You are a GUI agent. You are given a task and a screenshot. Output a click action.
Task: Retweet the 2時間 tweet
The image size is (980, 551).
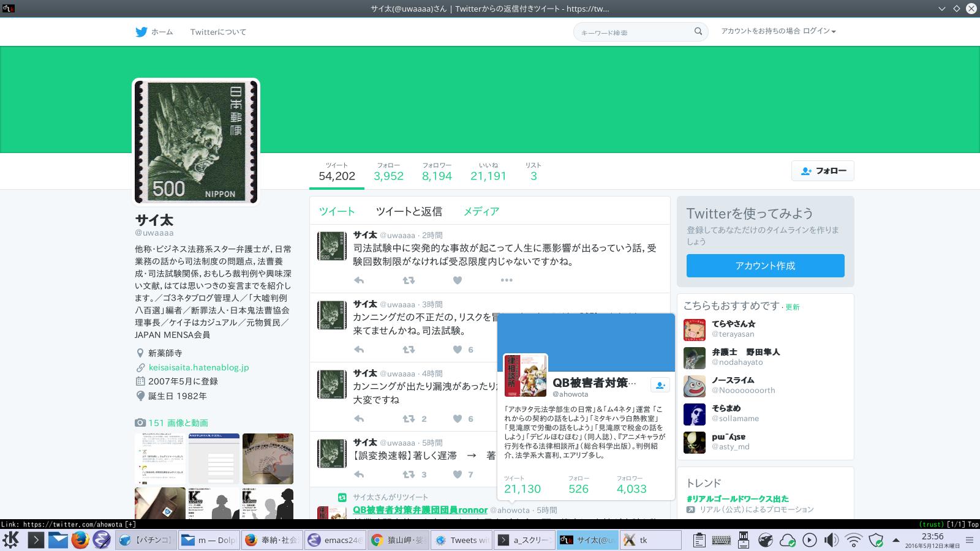click(x=409, y=280)
